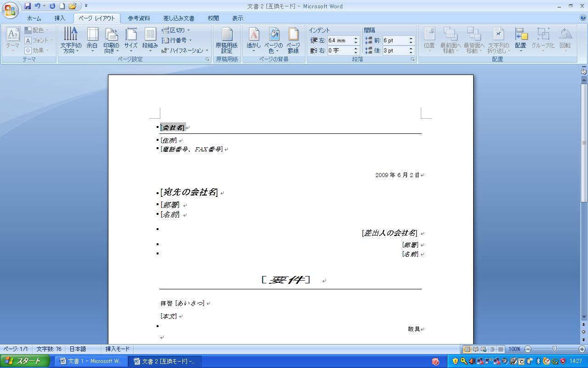Increase left indent with up spinner

356,38
